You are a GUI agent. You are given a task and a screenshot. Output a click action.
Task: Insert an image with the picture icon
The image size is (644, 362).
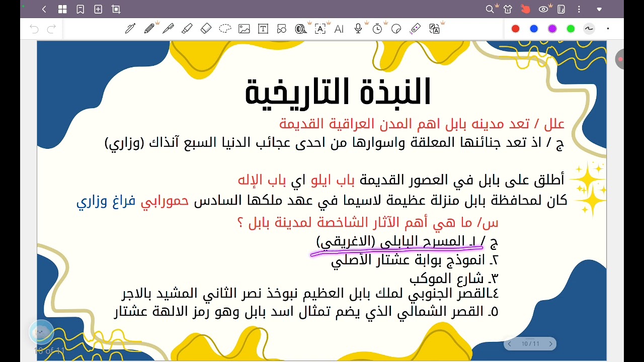click(x=244, y=29)
